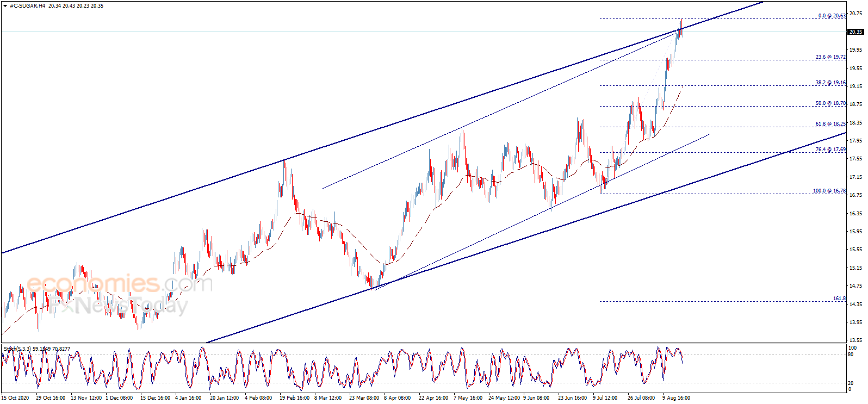Click the 19.95 price axis label
Screen dimensions: 868x404
tap(856, 50)
